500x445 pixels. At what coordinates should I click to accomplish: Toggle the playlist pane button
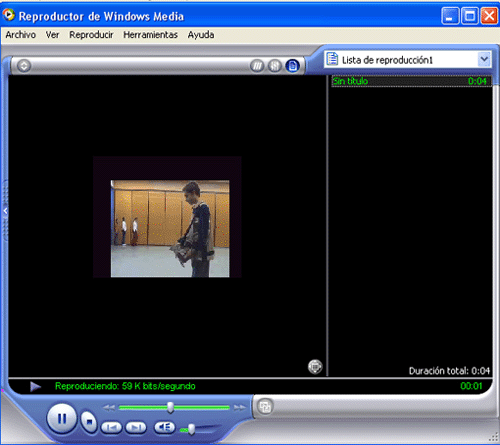292,66
